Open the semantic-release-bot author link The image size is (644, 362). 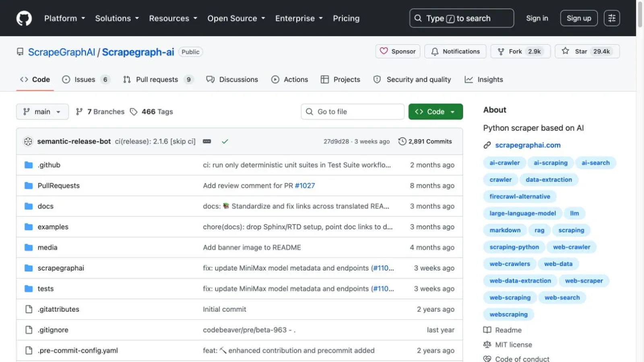(74, 141)
